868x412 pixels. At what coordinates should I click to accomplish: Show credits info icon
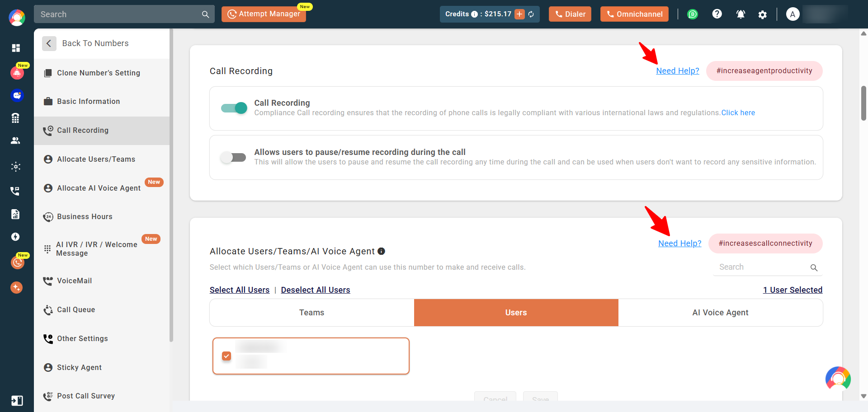tap(474, 14)
